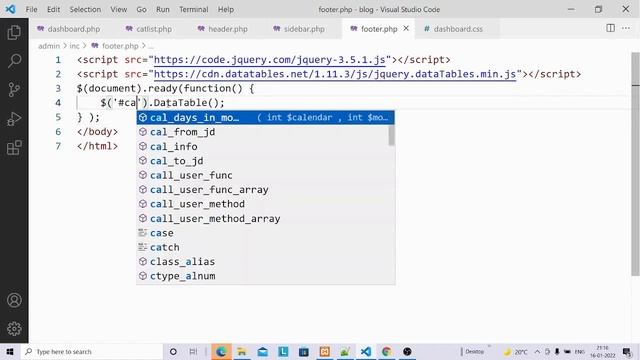Screen dimensions: 640x360
Task: Open the Search view in activity bar
Action: tap(14, 61)
